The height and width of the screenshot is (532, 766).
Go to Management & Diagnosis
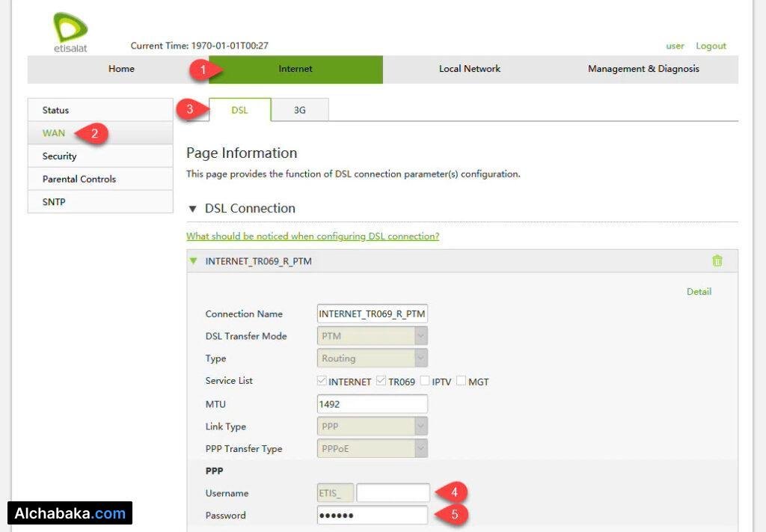point(643,68)
